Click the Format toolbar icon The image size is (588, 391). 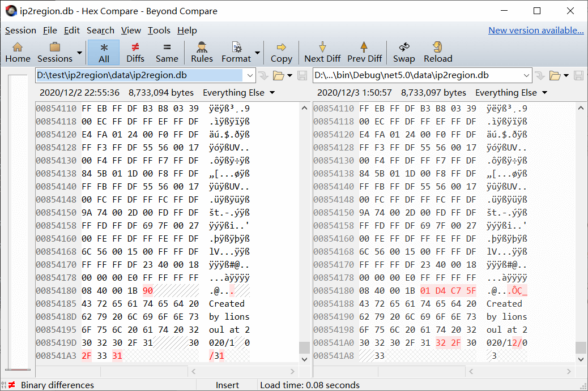coord(236,52)
